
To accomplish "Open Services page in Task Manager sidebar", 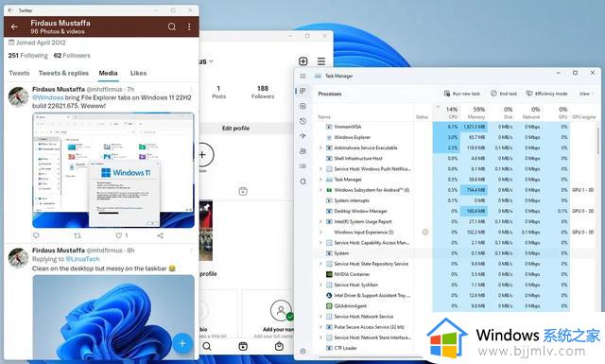I will (x=302, y=181).
